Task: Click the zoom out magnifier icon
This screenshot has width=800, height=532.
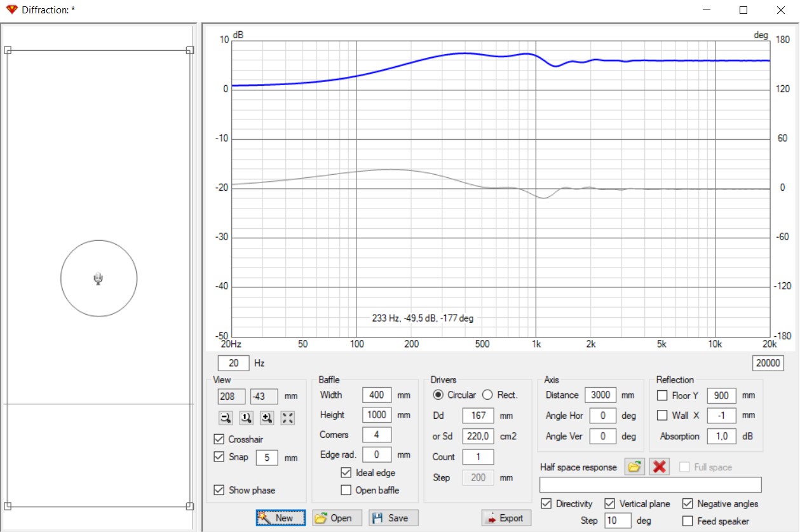Action: [226, 418]
